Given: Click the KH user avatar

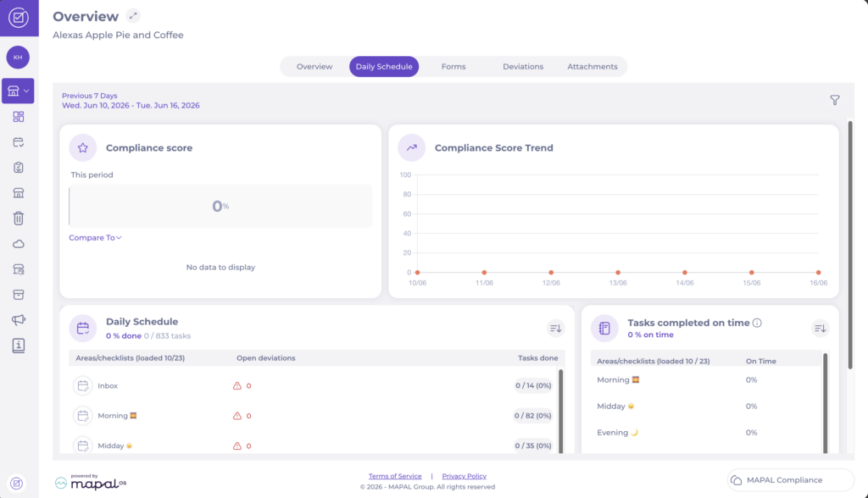Looking at the screenshot, I should tap(18, 57).
